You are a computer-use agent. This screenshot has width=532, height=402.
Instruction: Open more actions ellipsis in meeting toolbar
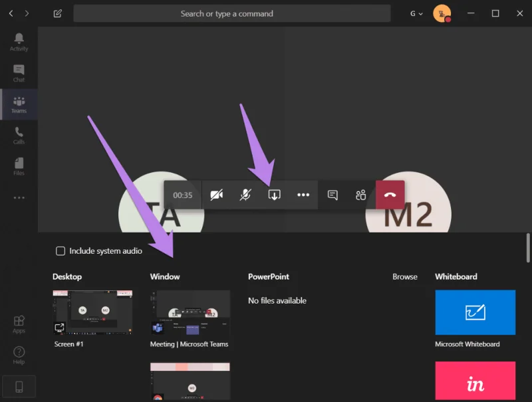point(303,195)
